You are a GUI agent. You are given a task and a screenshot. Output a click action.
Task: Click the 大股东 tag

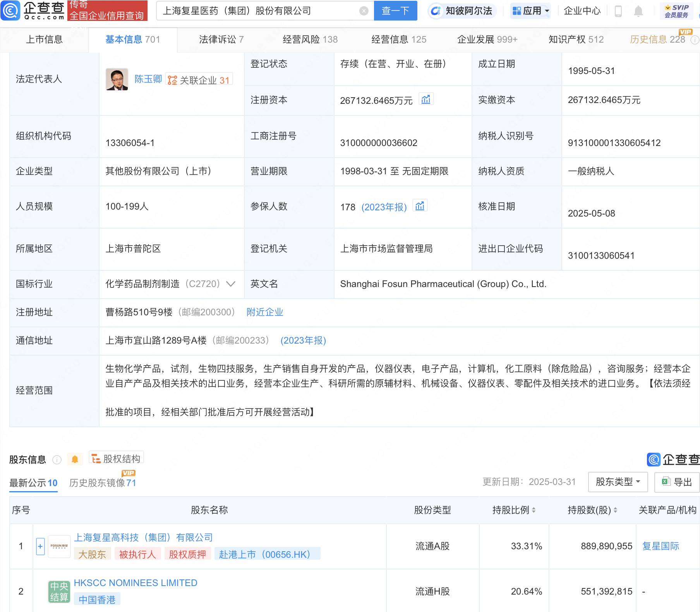pyautogui.click(x=92, y=554)
